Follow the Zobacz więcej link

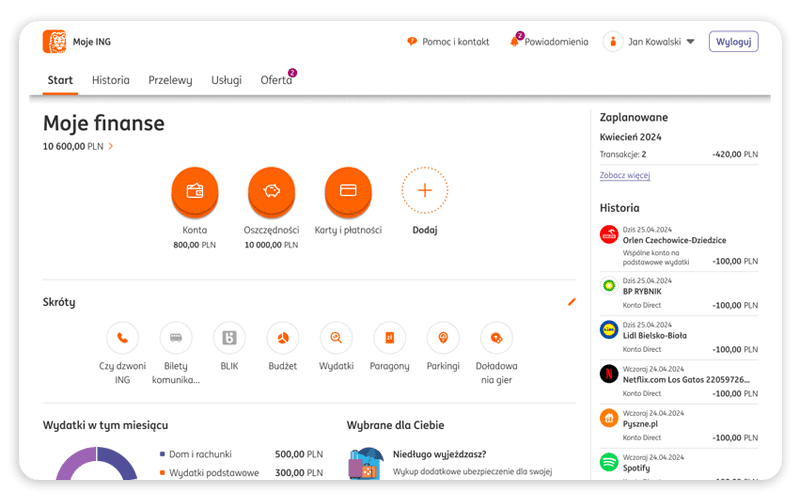(x=624, y=175)
